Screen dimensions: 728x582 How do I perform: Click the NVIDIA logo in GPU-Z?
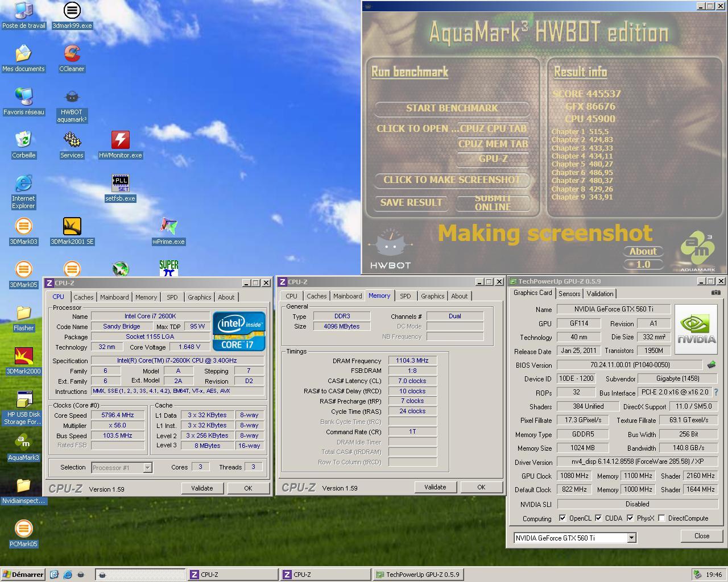[x=697, y=330]
